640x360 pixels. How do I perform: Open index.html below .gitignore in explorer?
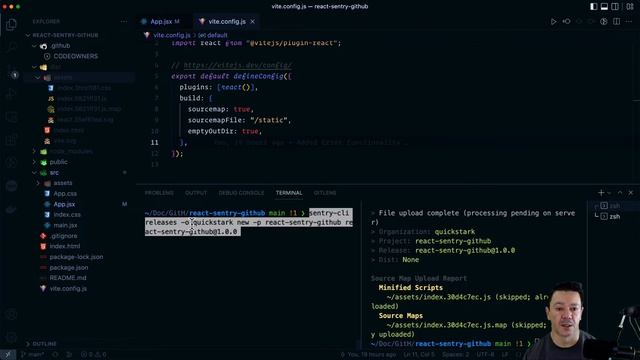click(64, 246)
